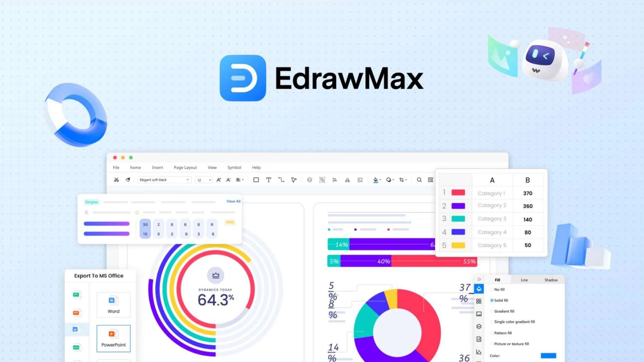The width and height of the screenshot is (644, 362).
Task: Click the shadow formatting tab
Action: [551, 280]
